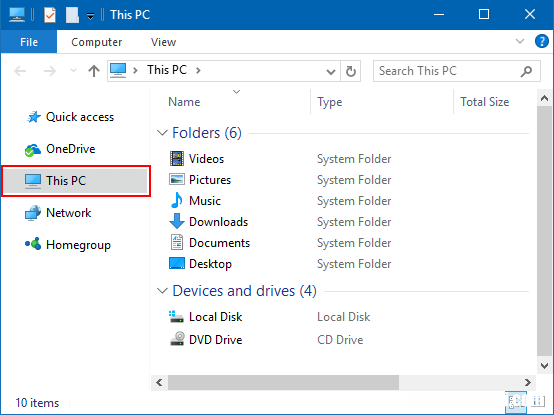
Task: Switch to Large icons view in status bar
Action: point(538,401)
